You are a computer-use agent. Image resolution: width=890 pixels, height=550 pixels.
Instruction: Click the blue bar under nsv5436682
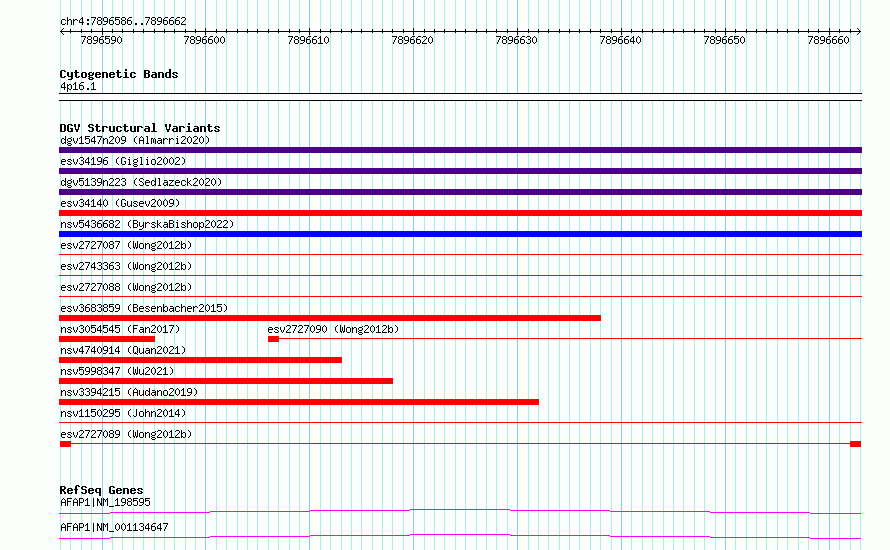tap(460, 234)
